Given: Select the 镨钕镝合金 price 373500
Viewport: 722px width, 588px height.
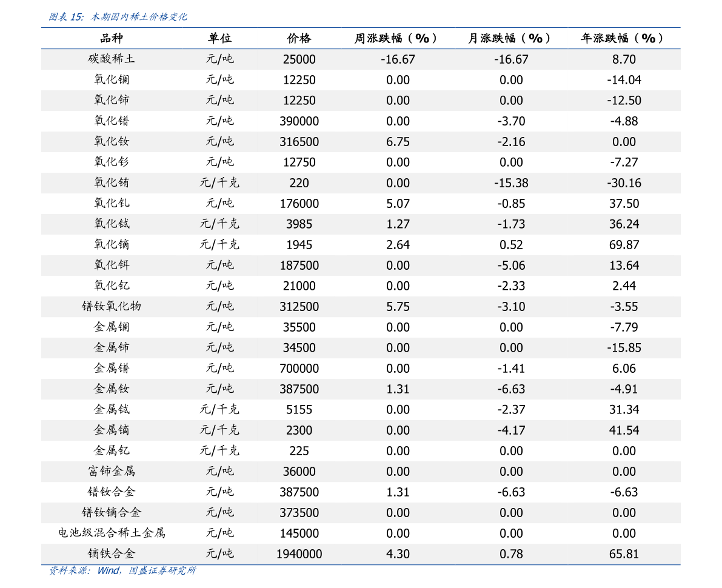Looking at the screenshot, I should 299,513.
